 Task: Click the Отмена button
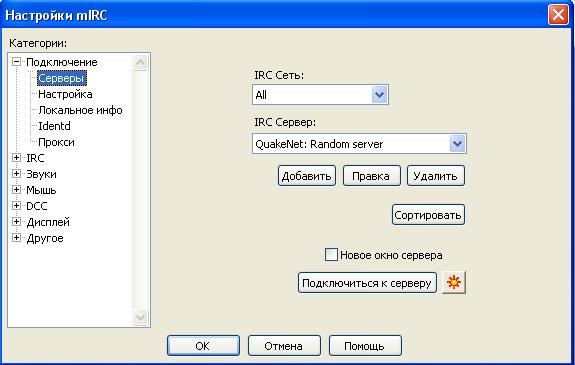click(x=284, y=346)
